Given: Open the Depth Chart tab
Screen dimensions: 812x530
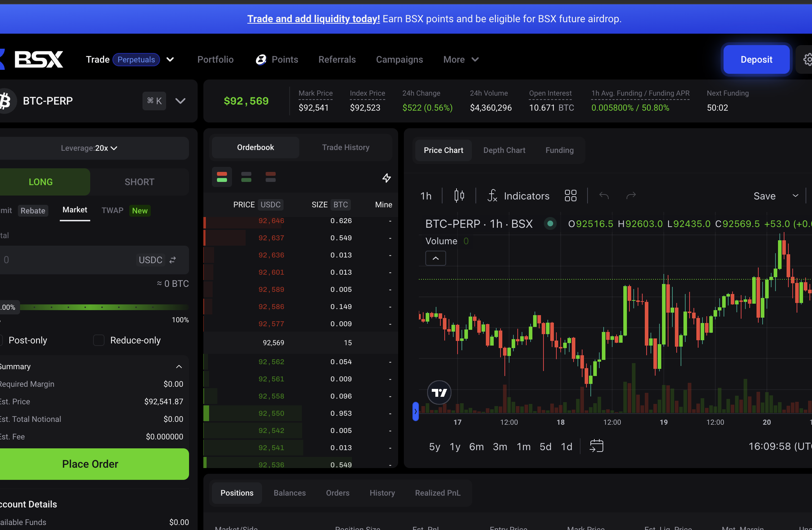Looking at the screenshot, I should point(504,150).
